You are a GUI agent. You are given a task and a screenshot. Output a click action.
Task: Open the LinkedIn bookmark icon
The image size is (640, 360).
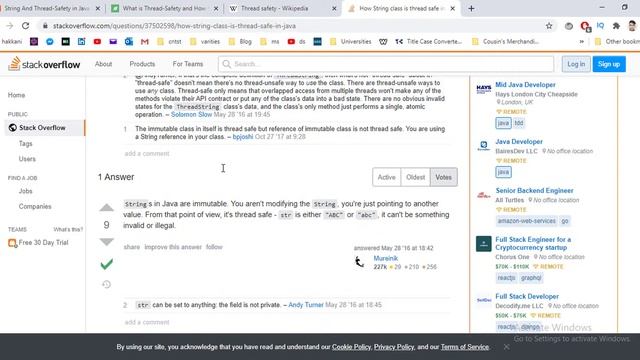coord(81,42)
